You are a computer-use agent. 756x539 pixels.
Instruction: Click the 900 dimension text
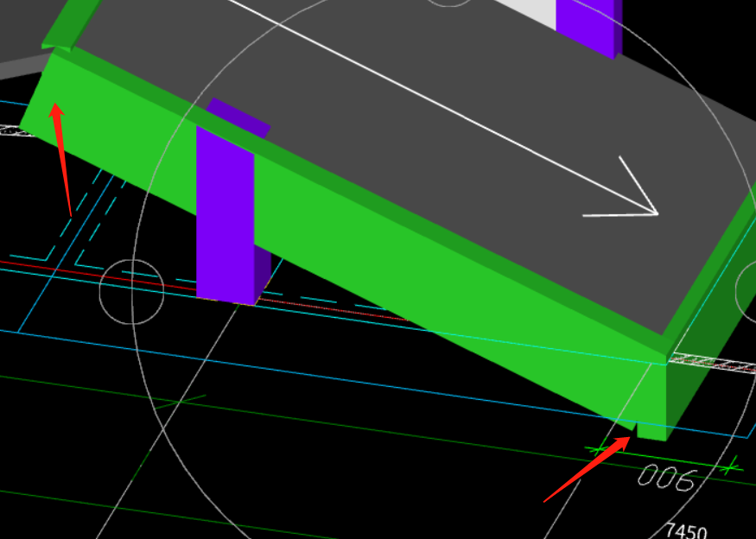click(x=667, y=478)
